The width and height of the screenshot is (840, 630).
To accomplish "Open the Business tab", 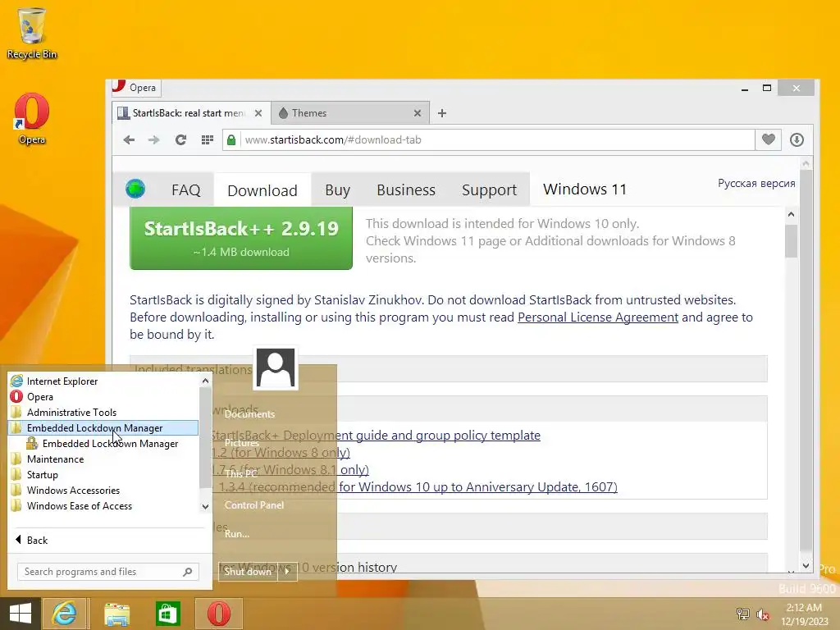I will (406, 189).
